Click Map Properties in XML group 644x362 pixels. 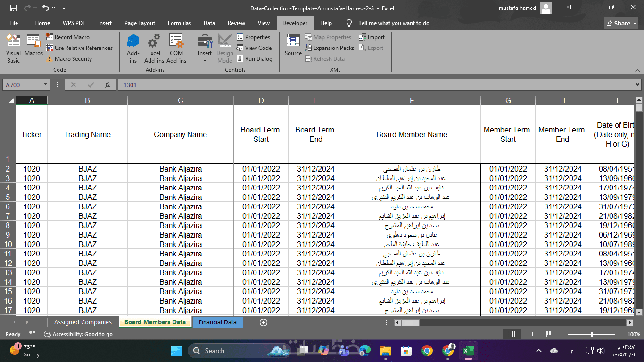coord(328,37)
